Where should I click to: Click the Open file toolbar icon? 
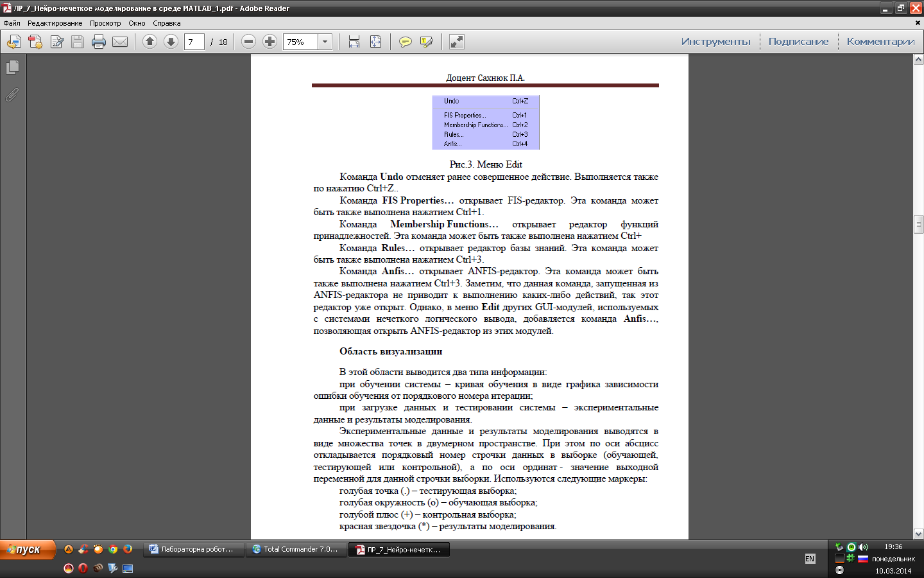point(13,42)
